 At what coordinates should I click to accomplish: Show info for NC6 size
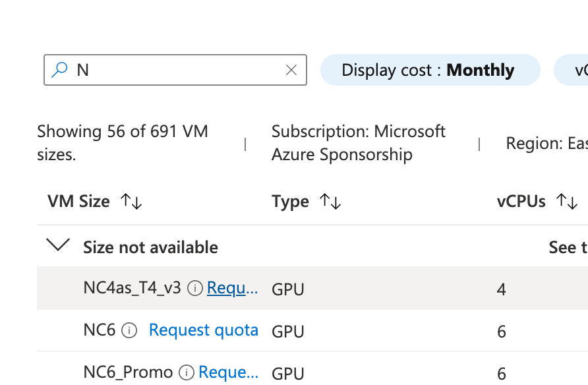pos(130,330)
